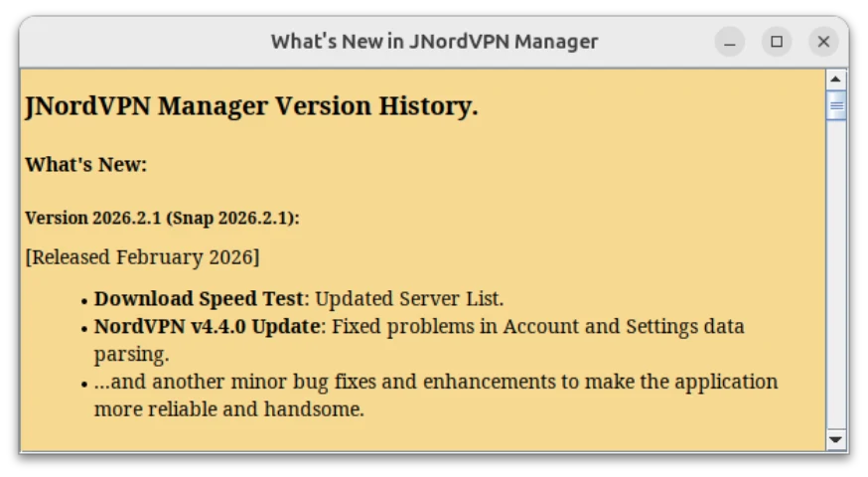Click the Version 2026.2.1 (Snap 2026.2.1) heading
This screenshot has height=477, width=868.
pos(162,218)
